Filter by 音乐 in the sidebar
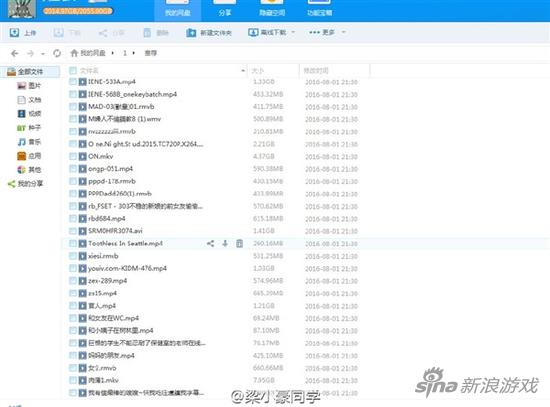This screenshot has height=407, width=550. (29, 142)
